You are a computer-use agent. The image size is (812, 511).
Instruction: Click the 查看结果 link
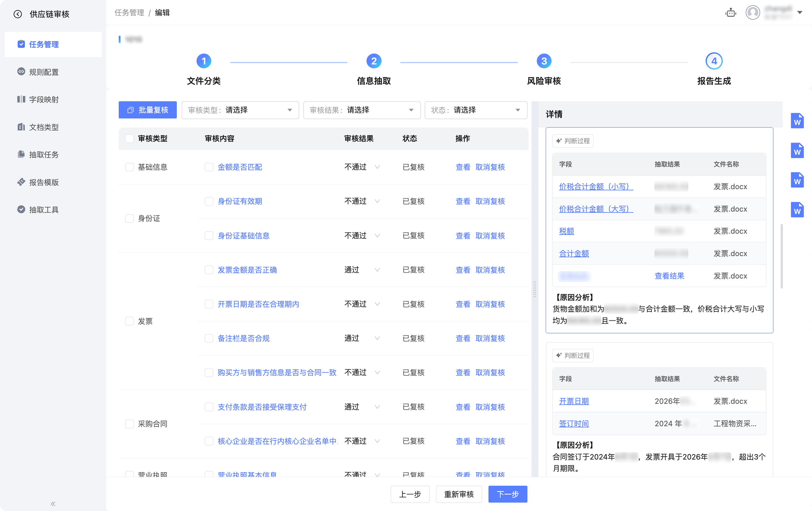(669, 276)
